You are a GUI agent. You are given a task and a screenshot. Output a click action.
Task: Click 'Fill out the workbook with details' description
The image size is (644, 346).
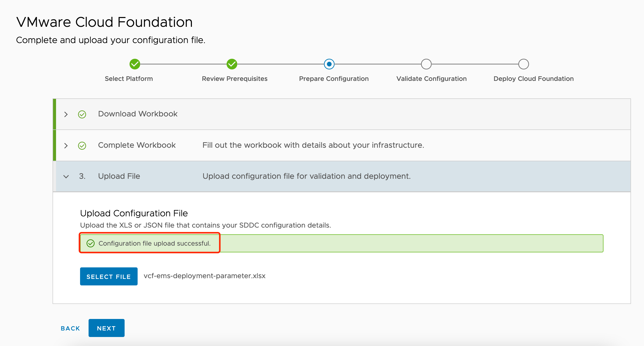pyautogui.click(x=313, y=145)
